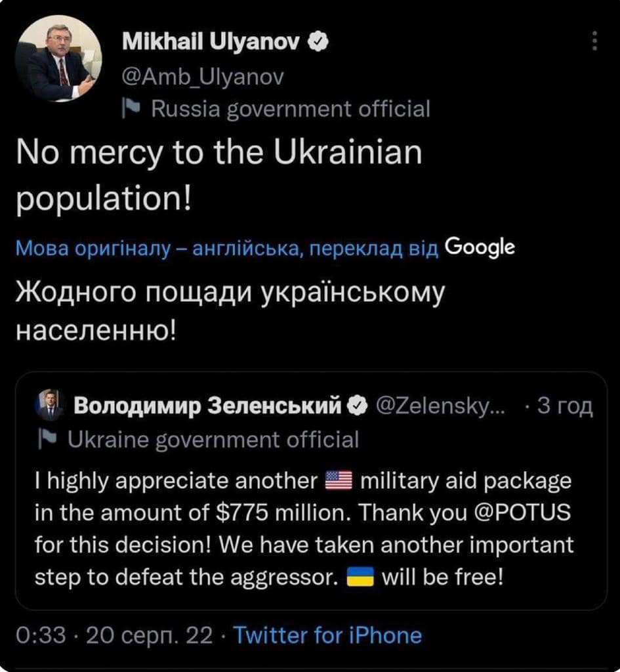This screenshot has height=672, width=620.
Task: Open the Mikhail Ulyanov display name
Action: [211, 43]
